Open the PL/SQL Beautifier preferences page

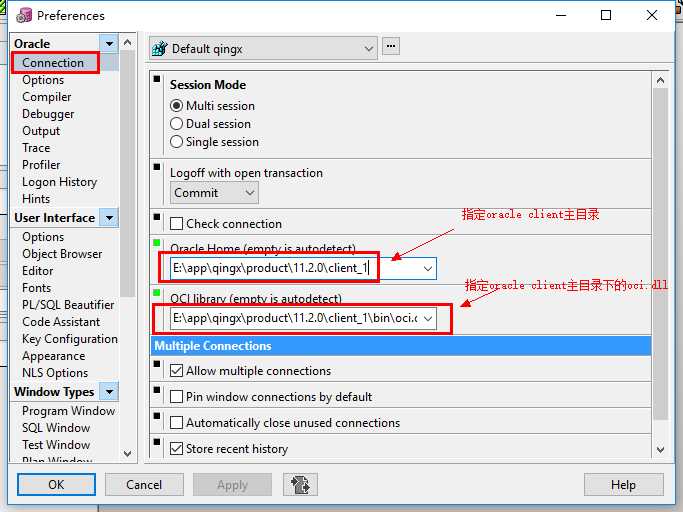68,305
